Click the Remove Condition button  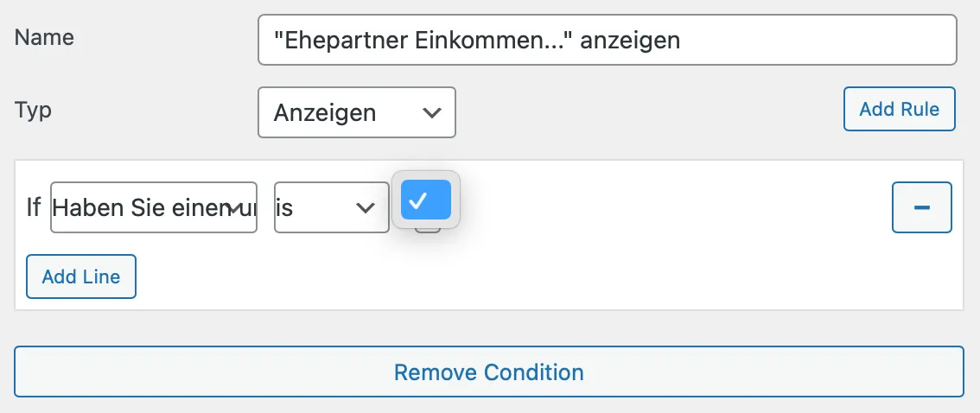tap(489, 372)
